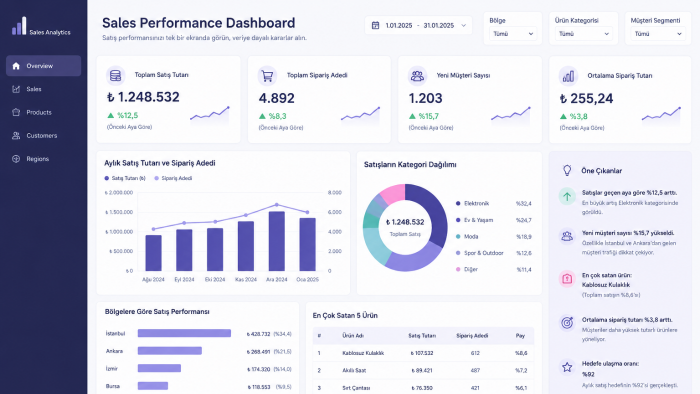
Task: Click the Akıllı Saat table row name
Action: [354, 371]
